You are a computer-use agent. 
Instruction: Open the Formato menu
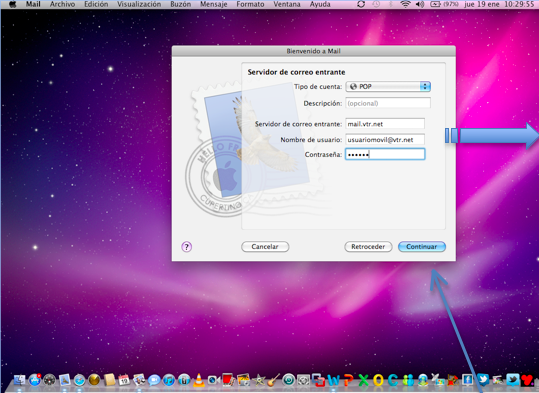click(x=250, y=4)
